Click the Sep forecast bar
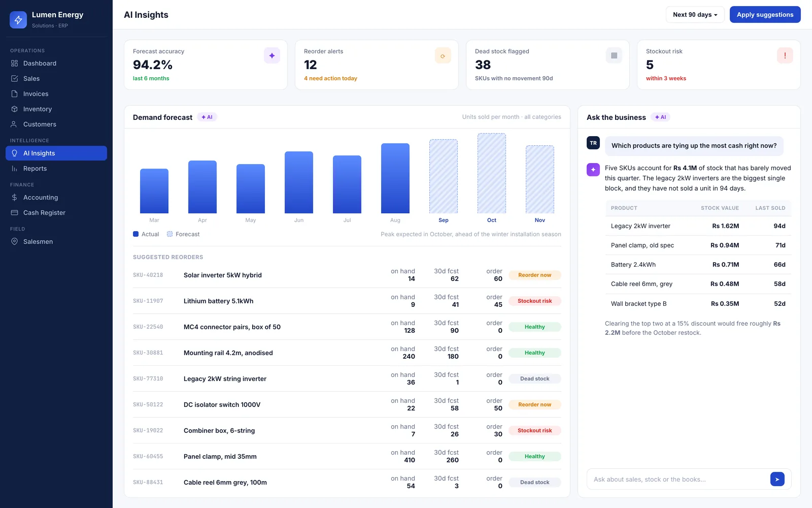This screenshot has width=812, height=508. click(x=444, y=176)
